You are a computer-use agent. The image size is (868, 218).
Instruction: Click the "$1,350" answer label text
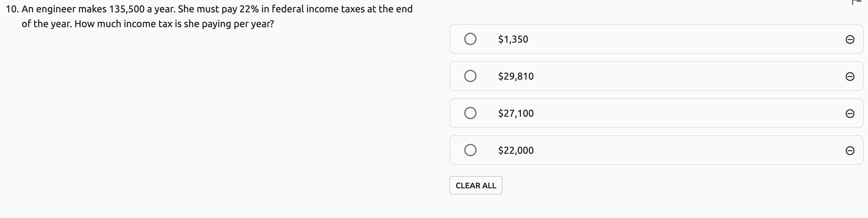pyautogui.click(x=513, y=40)
